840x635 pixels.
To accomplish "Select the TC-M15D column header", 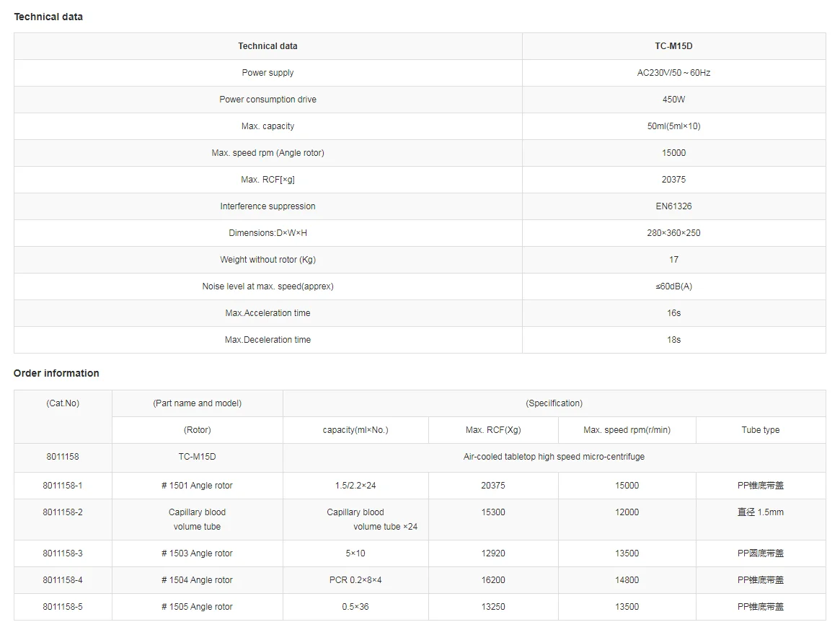I will (673, 46).
